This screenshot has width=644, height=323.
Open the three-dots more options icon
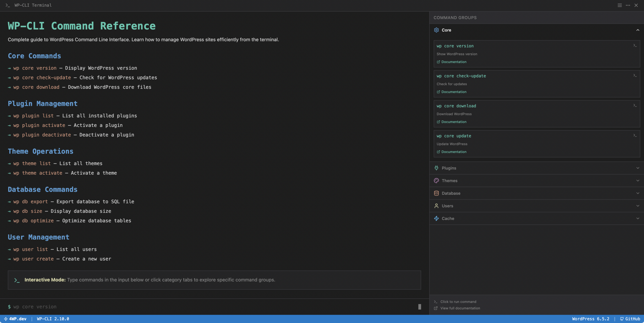(628, 5)
